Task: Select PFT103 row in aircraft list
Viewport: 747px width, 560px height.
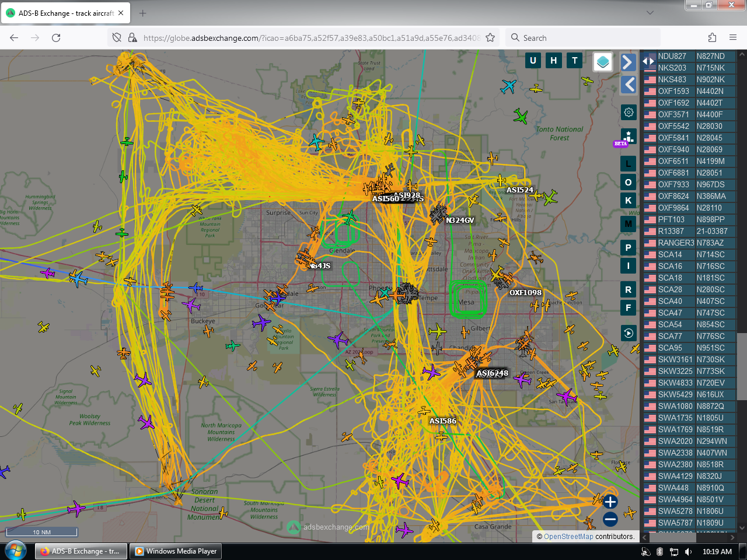Action: pyautogui.click(x=690, y=219)
